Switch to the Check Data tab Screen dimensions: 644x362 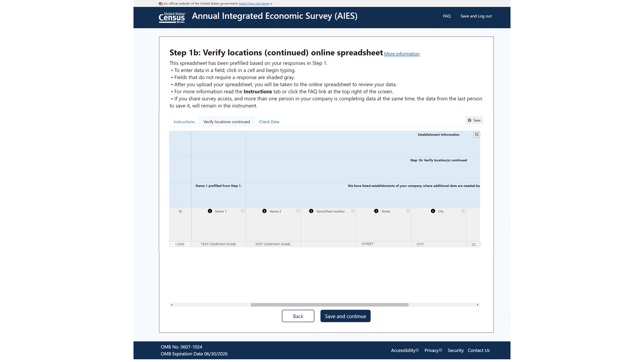[x=269, y=122]
